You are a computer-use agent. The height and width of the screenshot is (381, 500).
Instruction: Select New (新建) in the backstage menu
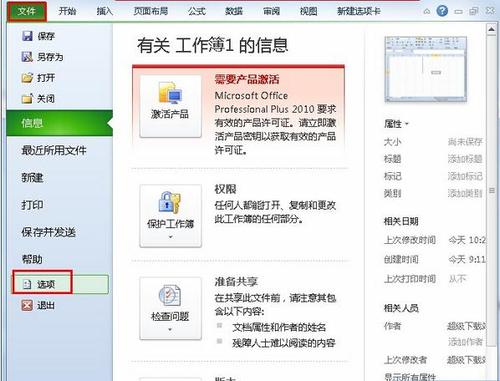[x=32, y=178]
